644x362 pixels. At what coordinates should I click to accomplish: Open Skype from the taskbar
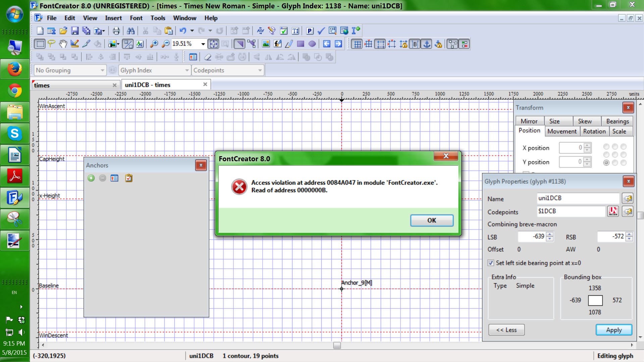(x=15, y=133)
